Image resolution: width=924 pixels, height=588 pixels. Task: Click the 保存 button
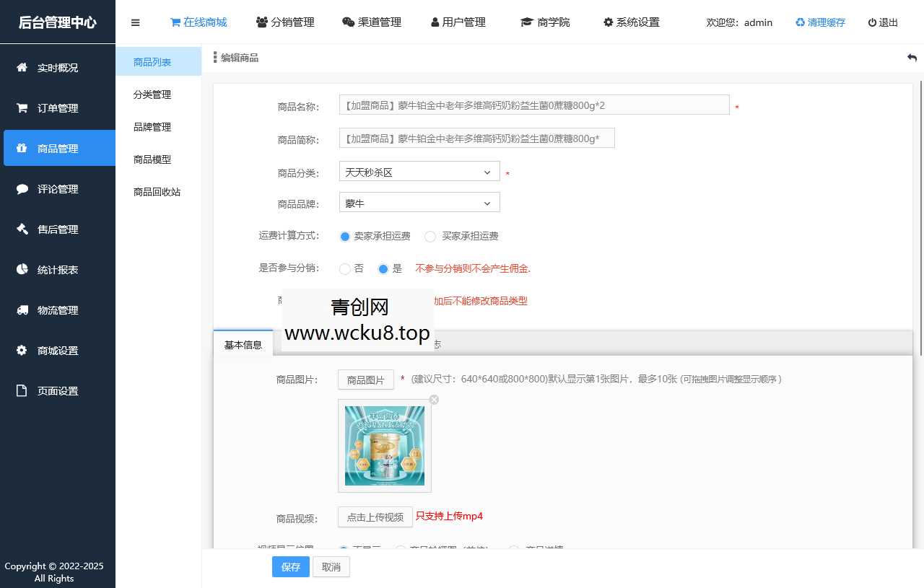tap(290, 567)
